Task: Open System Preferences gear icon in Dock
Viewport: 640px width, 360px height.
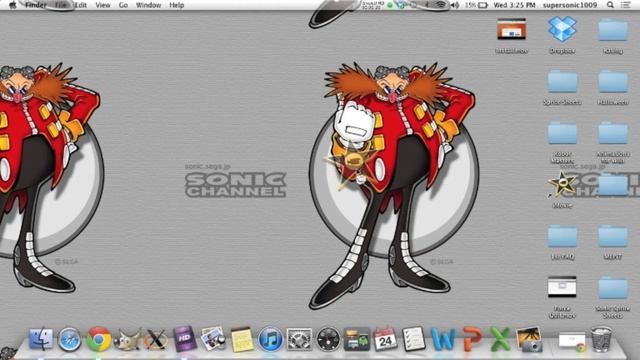Action: coord(299,339)
